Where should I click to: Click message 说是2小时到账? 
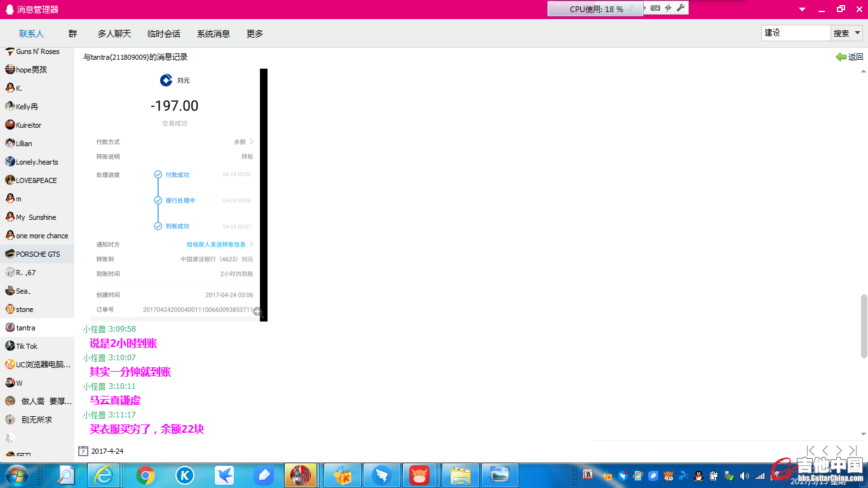click(123, 343)
